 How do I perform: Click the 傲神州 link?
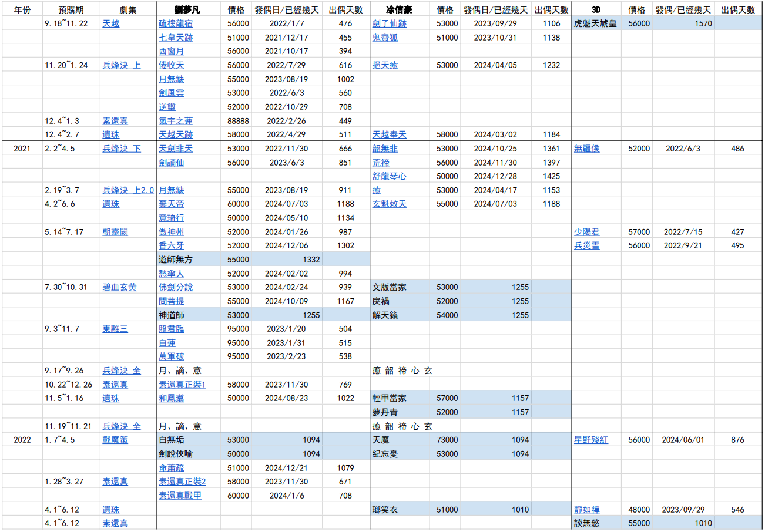click(x=172, y=232)
